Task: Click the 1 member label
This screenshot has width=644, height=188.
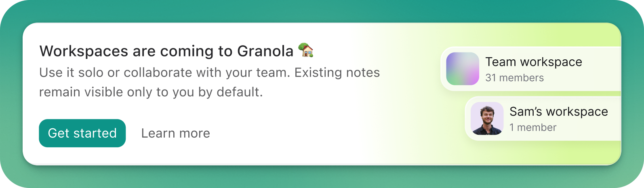Action: pyautogui.click(x=533, y=127)
